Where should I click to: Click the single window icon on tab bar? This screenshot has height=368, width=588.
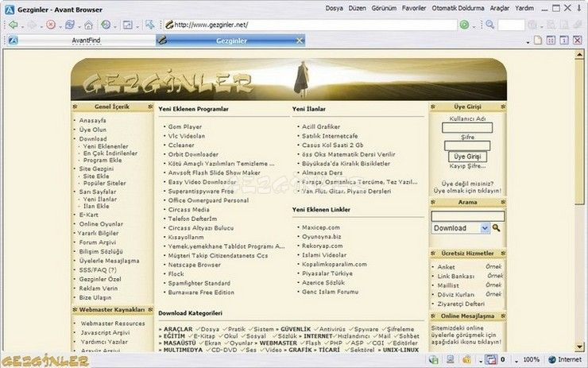pyautogui.click(x=564, y=41)
